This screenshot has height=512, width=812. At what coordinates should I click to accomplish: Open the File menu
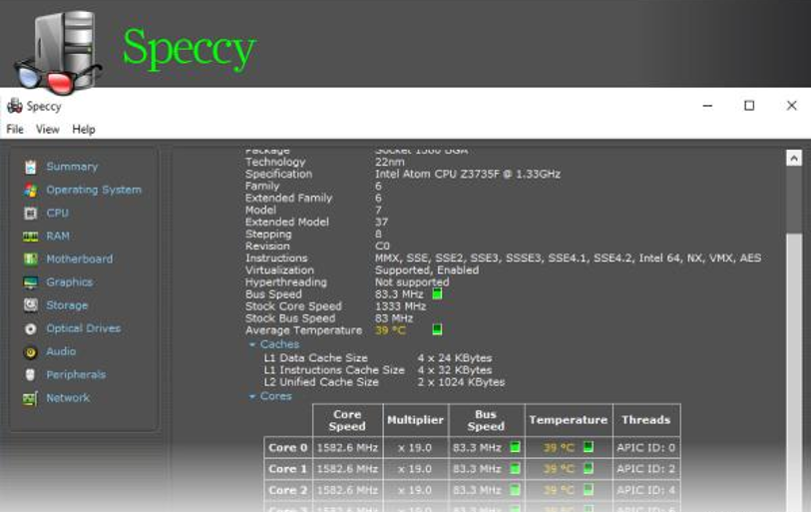pyautogui.click(x=15, y=129)
